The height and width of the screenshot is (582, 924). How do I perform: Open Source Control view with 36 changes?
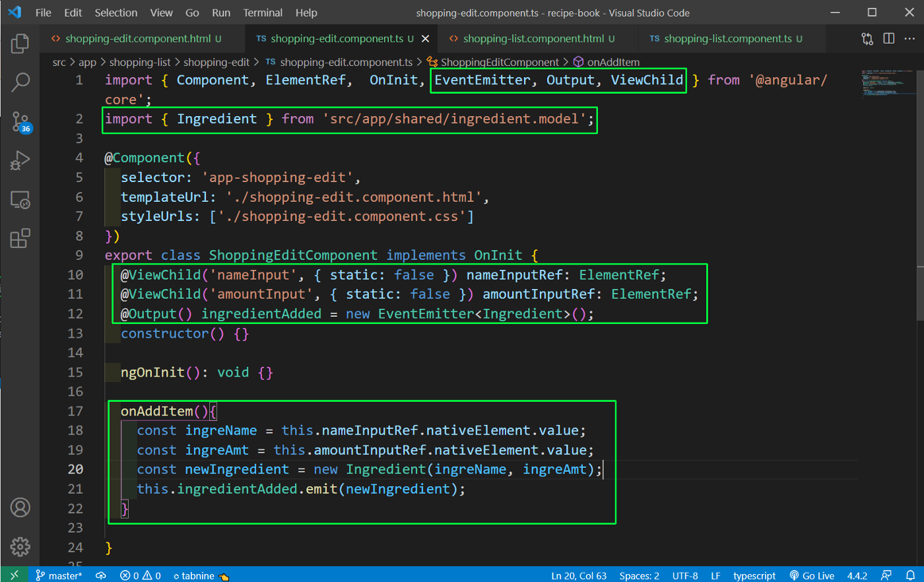pos(20,122)
